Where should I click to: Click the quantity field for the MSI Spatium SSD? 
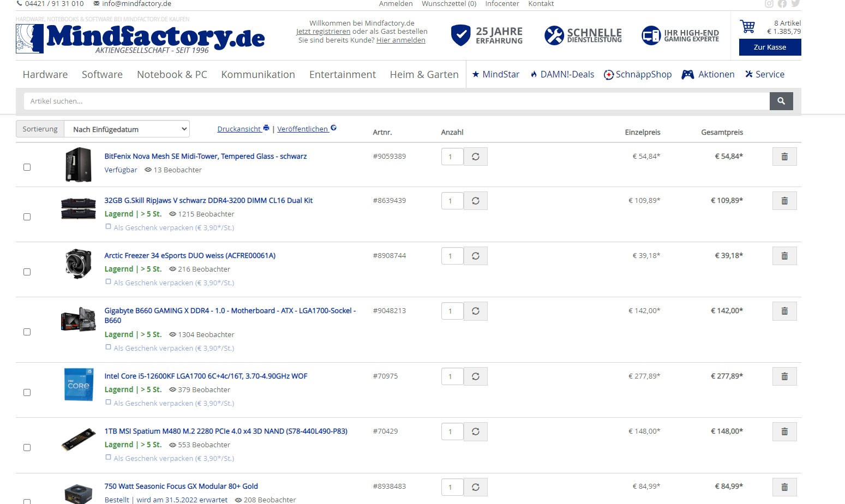click(x=452, y=431)
